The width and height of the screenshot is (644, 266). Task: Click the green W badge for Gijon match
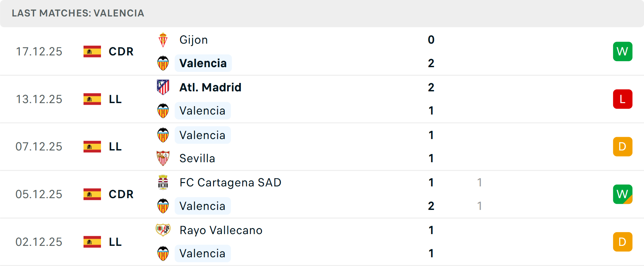click(x=623, y=51)
